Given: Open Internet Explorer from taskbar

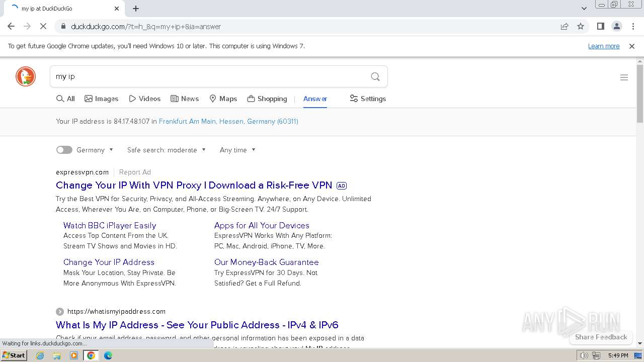Looking at the screenshot, I should (x=40, y=355).
